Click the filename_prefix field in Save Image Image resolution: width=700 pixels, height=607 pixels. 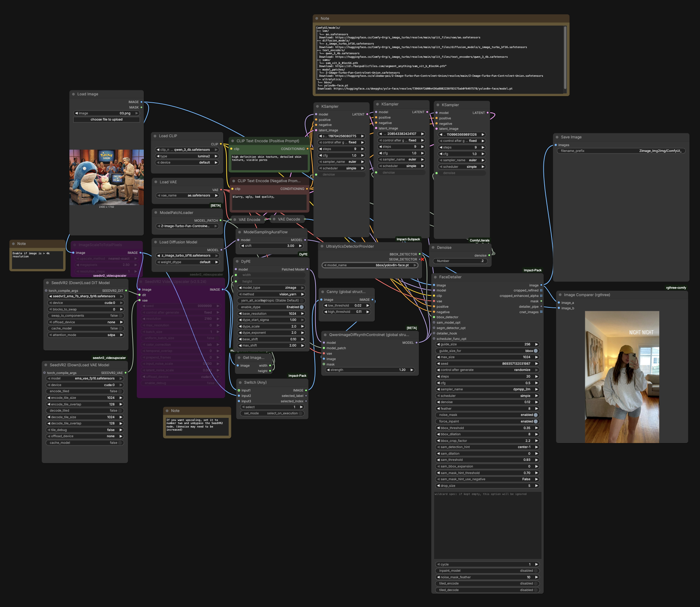click(x=621, y=151)
